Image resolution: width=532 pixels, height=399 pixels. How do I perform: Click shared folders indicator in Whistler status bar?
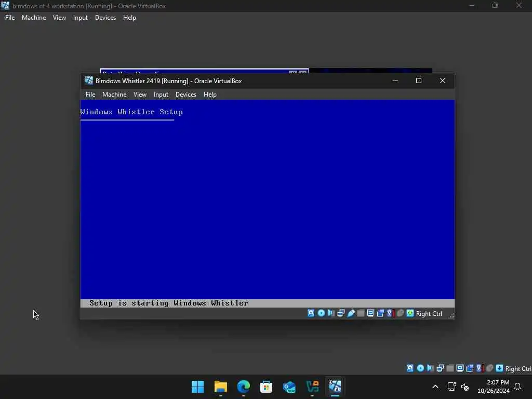[361, 313]
